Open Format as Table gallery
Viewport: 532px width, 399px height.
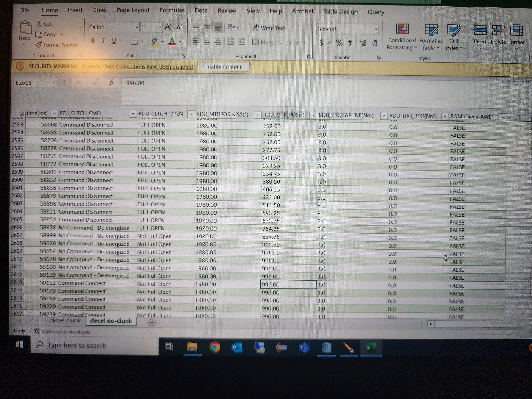coord(431,37)
